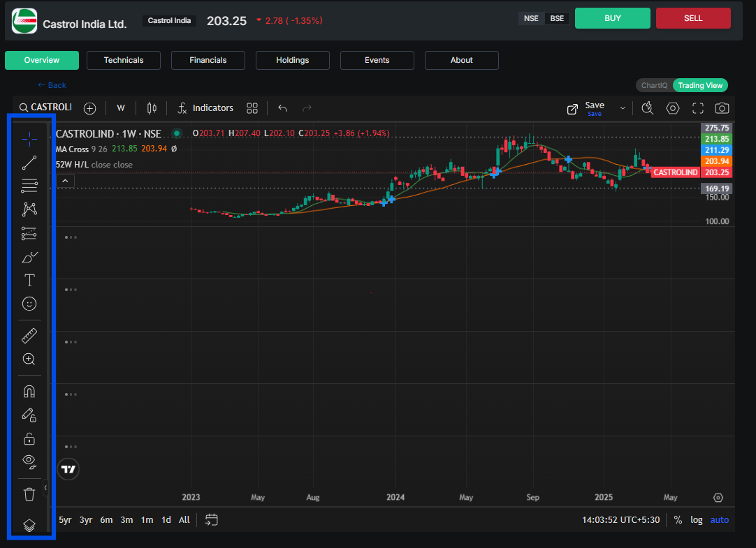The height and width of the screenshot is (548, 756).
Task: Enter fullscreen chart mode
Action: (697, 108)
